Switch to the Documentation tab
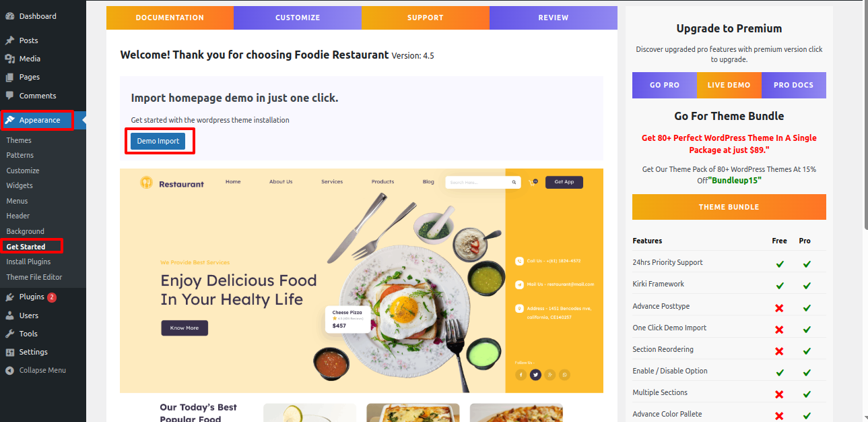The height and width of the screenshot is (422, 868). 170,18
